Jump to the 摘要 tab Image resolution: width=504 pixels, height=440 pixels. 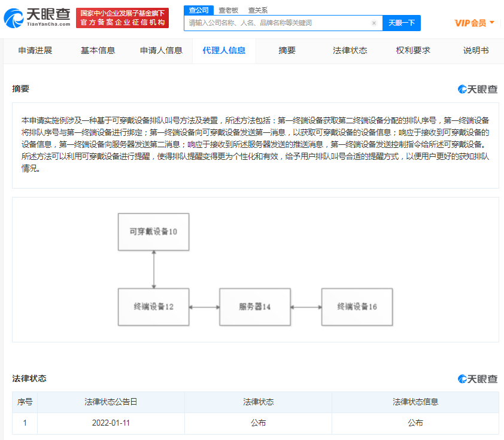(287, 51)
